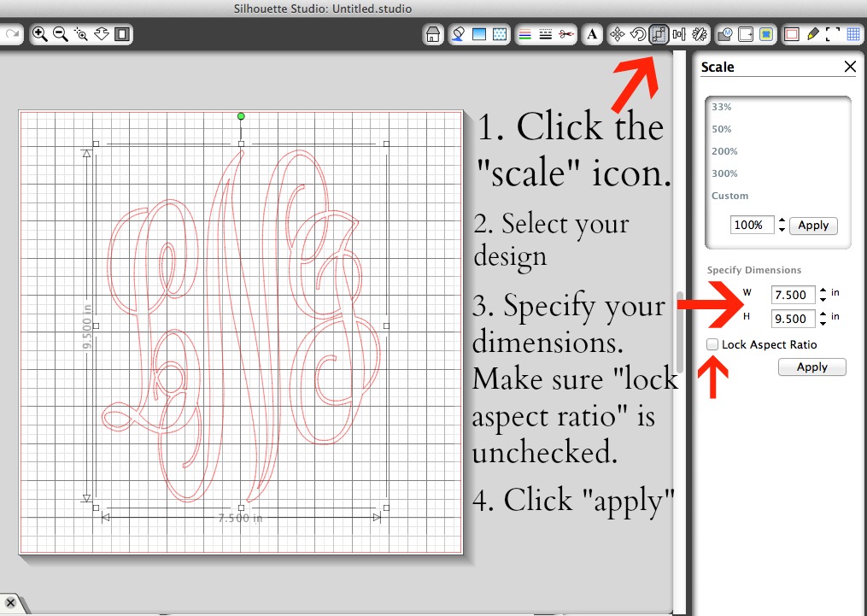This screenshot has height=616, width=867.
Task: Choose the 300% scale preset
Action: [x=724, y=173]
